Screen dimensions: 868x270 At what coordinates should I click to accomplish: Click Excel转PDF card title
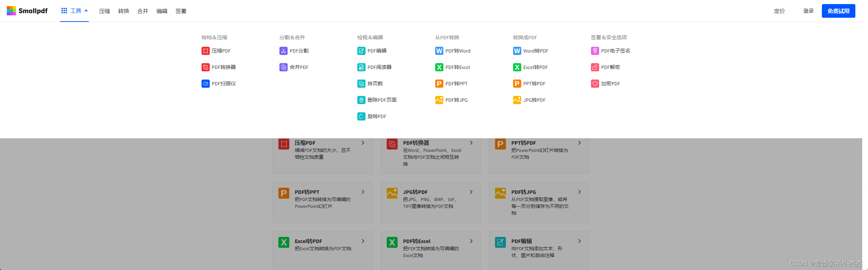pyautogui.click(x=308, y=241)
